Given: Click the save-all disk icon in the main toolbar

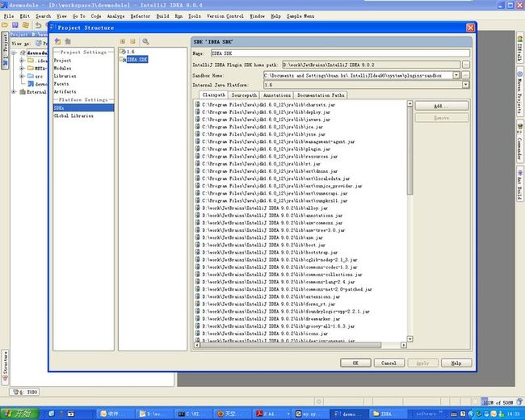Looking at the screenshot, I should click(x=15, y=25).
